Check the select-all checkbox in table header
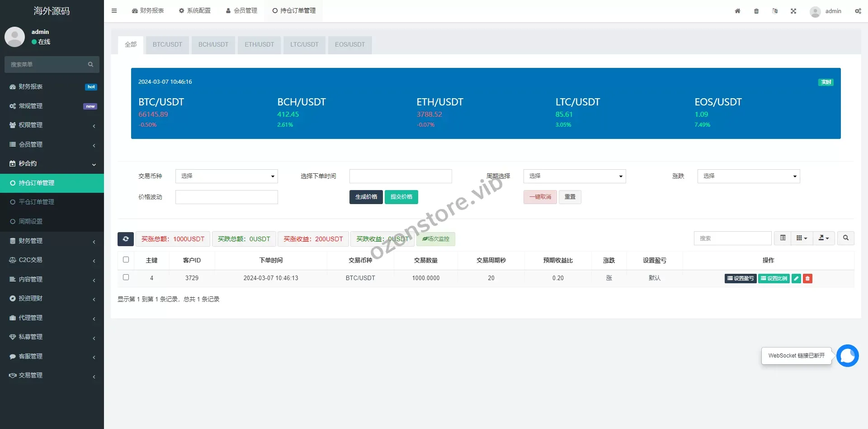 [126, 260]
